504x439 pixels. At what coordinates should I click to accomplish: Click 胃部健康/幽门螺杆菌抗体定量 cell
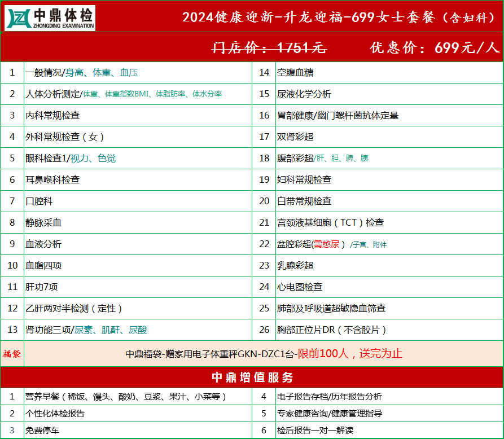point(389,115)
